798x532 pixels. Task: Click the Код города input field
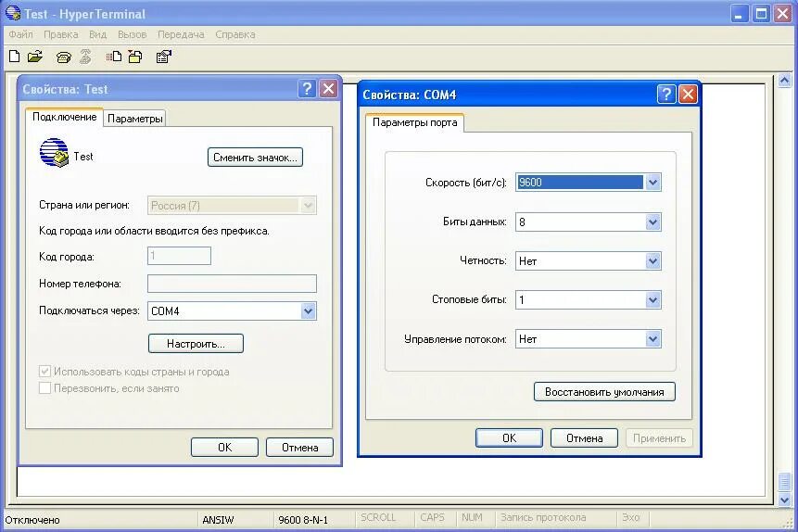point(179,256)
